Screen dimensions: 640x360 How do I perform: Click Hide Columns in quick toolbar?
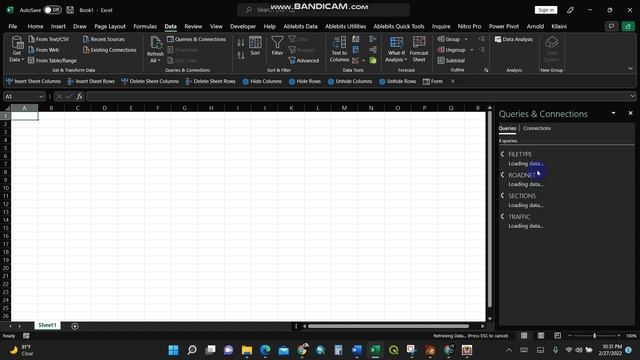click(262, 81)
